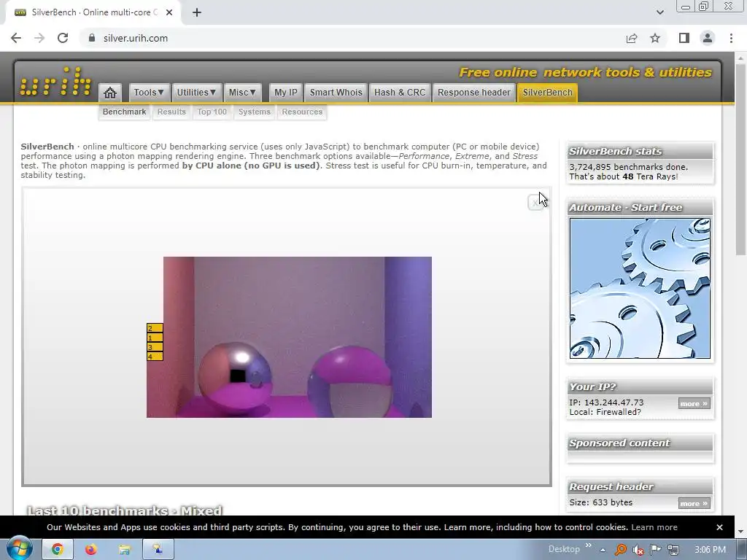
Task: Open the Smart Whois tool
Action: click(336, 93)
